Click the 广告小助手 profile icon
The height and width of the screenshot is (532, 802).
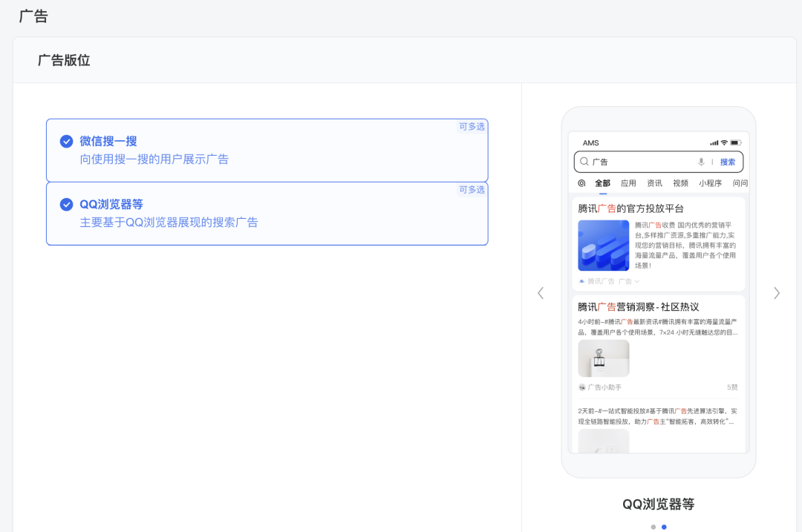tap(581, 387)
